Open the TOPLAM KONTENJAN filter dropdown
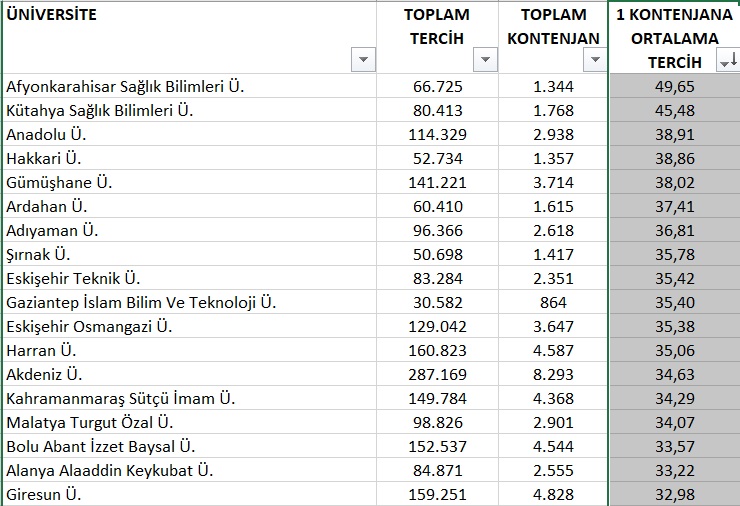740x506 pixels. (x=595, y=60)
